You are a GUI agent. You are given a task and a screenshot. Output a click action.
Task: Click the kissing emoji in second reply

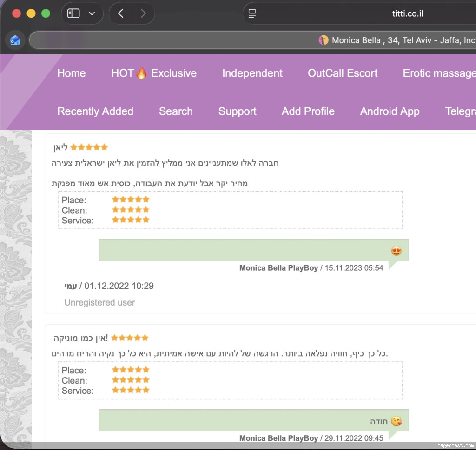396,421
